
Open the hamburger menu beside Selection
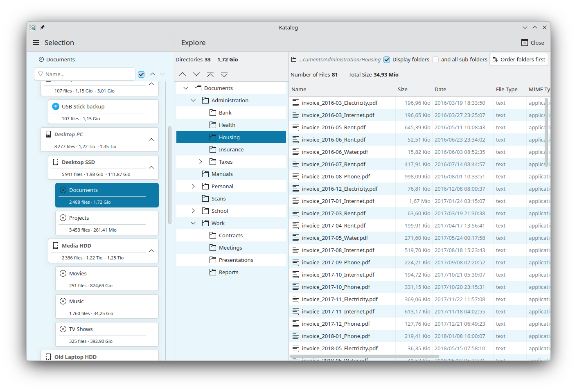point(36,43)
